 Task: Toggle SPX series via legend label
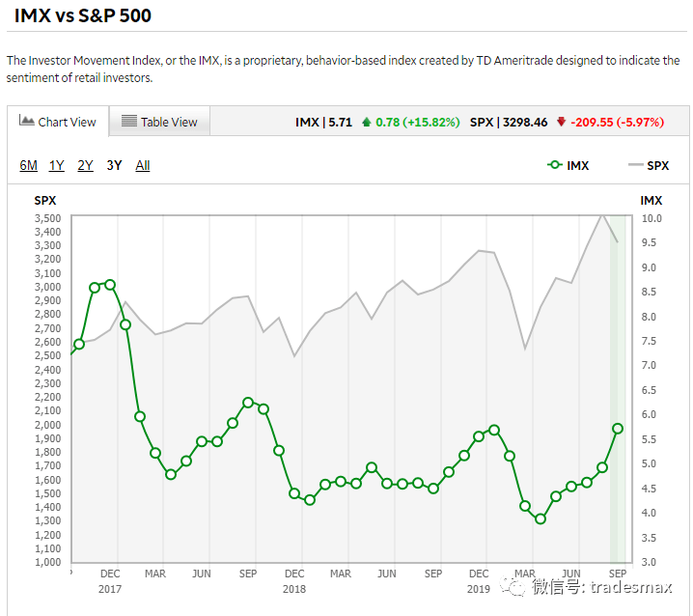(x=657, y=166)
